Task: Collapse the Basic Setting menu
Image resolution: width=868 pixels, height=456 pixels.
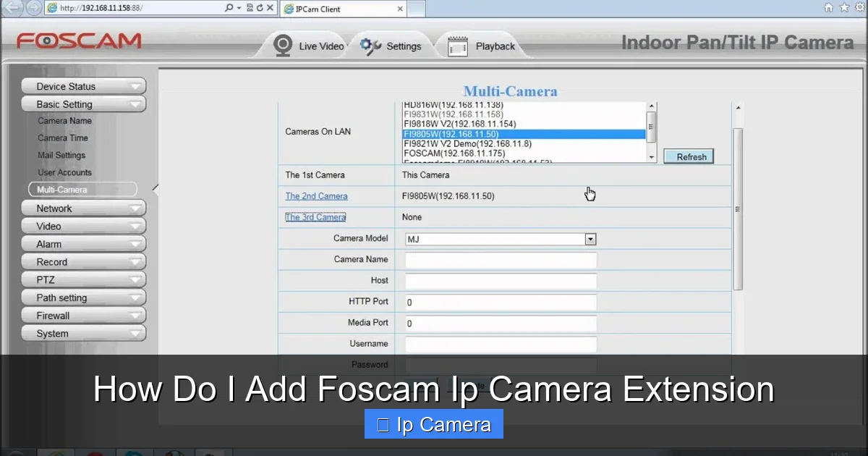Action: tap(83, 104)
